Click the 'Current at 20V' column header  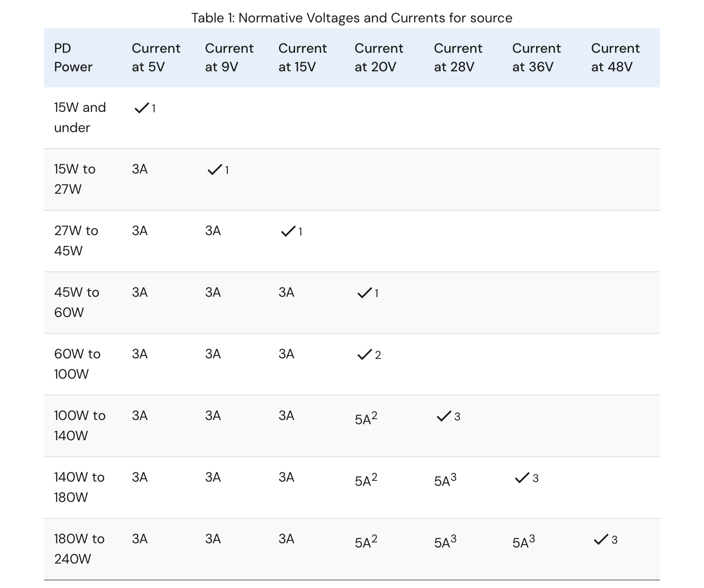click(379, 58)
